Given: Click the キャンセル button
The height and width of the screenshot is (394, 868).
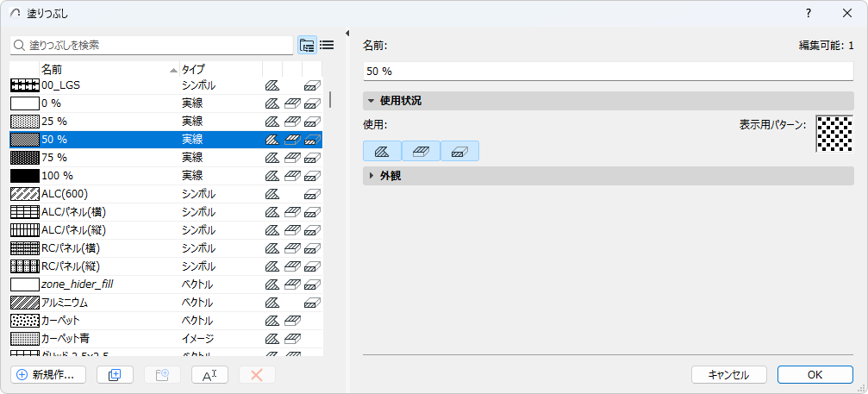Looking at the screenshot, I should tap(728, 375).
